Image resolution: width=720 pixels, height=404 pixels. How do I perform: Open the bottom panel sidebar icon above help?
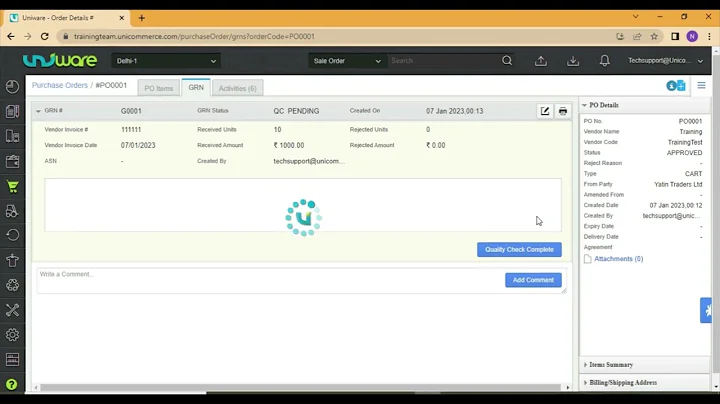[12, 359]
